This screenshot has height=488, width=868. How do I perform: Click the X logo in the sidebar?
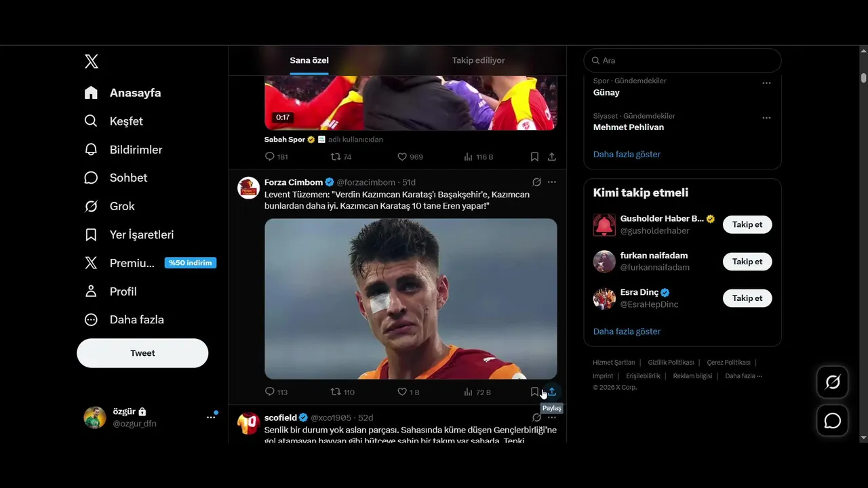click(x=92, y=62)
